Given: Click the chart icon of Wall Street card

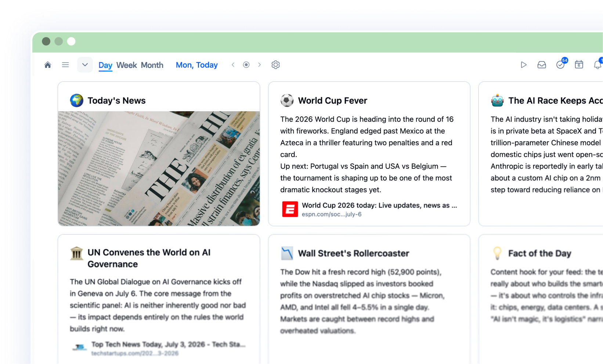Looking at the screenshot, I should [x=287, y=253].
